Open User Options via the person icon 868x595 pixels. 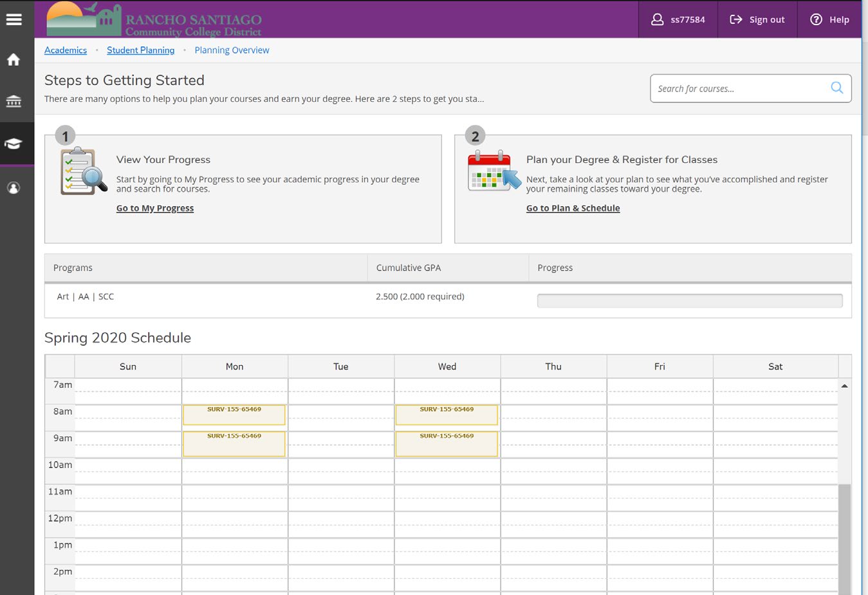click(x=15, y=187)
